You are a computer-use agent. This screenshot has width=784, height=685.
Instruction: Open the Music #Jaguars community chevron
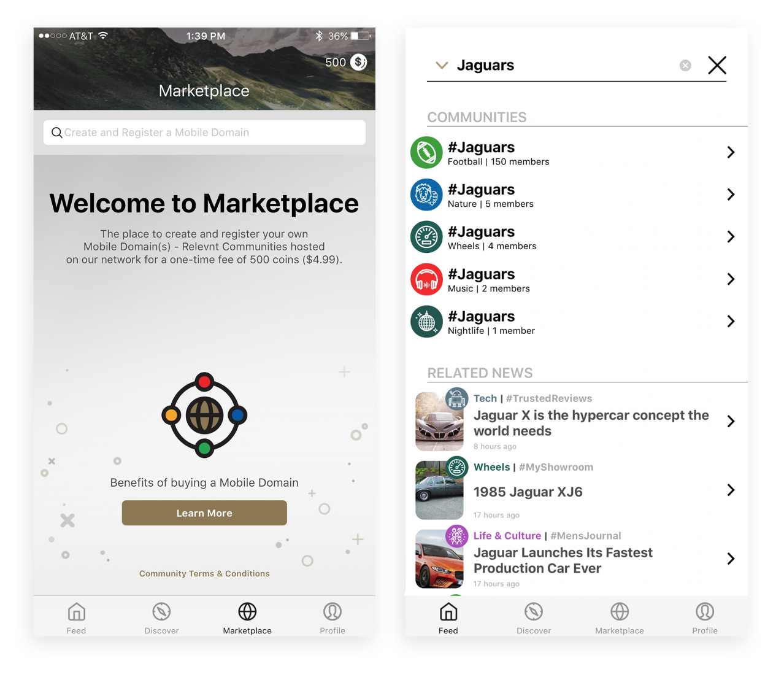tap(731, 279)
